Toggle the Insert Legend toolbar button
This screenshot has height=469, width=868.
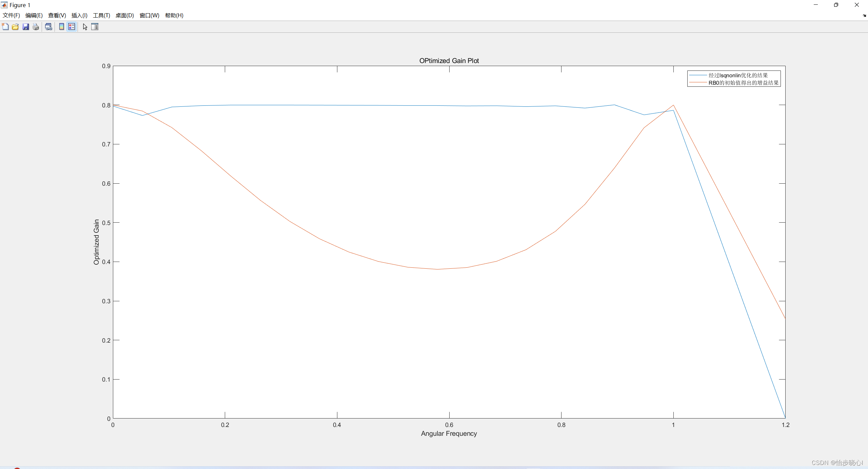(72, 27)
